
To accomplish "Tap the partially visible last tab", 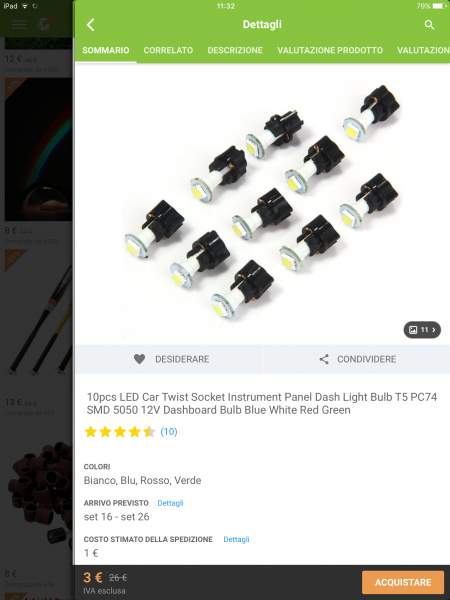I will coord(423,50).
